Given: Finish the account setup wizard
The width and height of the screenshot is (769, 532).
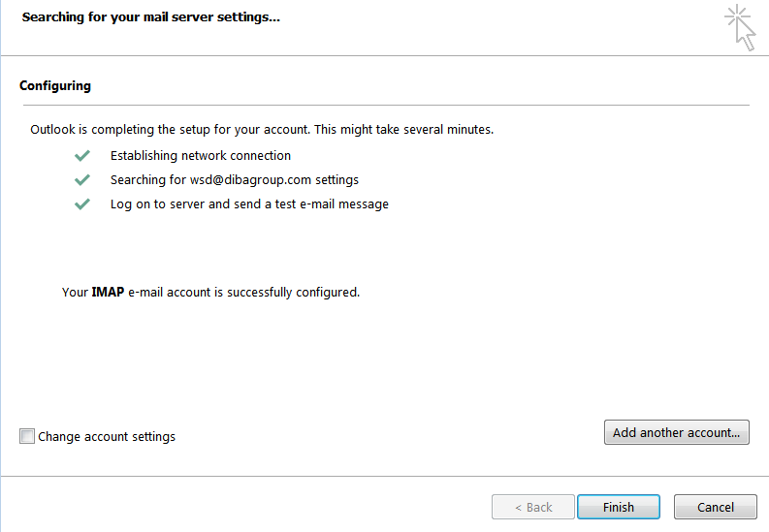Looking at the screenshot, I should (x=619, y=507).
